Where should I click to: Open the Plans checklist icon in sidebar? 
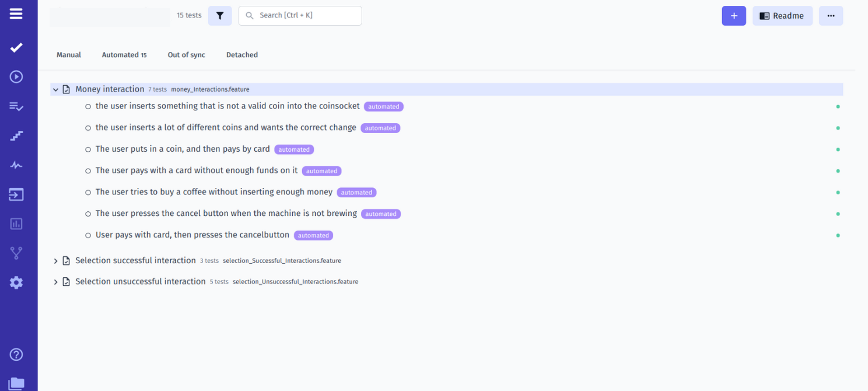pos(16,106)
